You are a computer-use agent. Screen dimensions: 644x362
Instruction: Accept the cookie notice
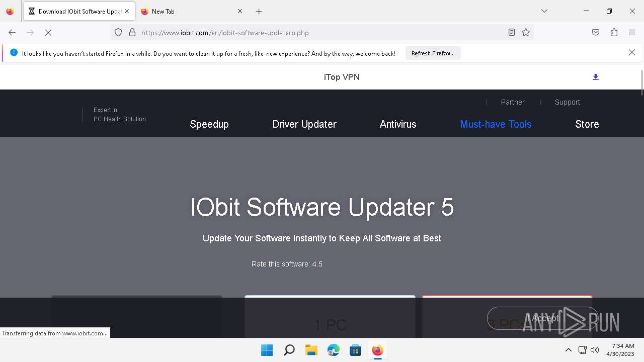click(542, 318)
